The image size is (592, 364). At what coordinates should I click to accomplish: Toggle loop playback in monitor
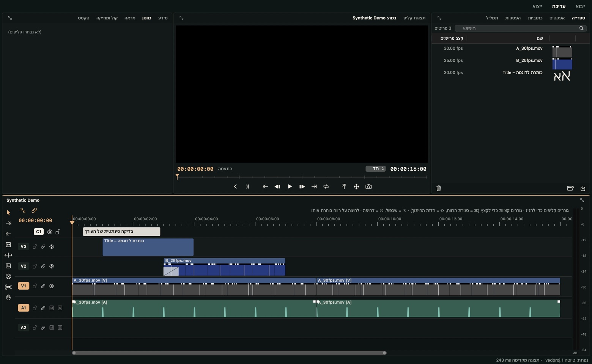pyautogui.click(x=326, y=187)
